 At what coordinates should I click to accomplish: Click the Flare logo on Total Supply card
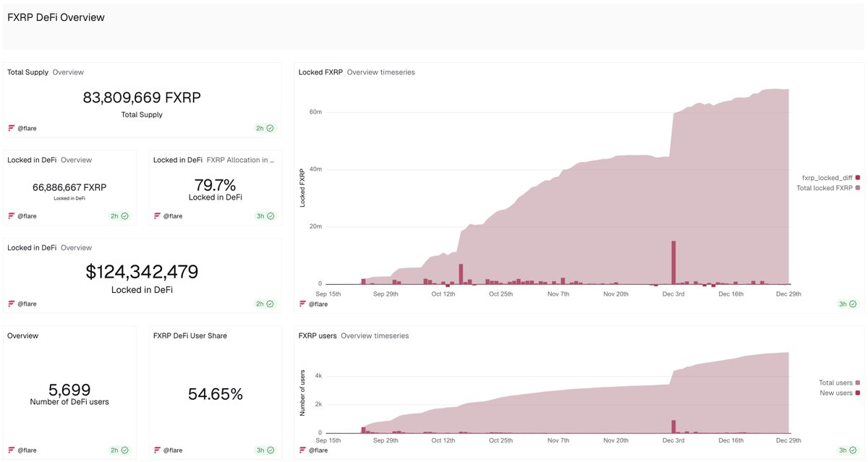(x=11, y=128)
